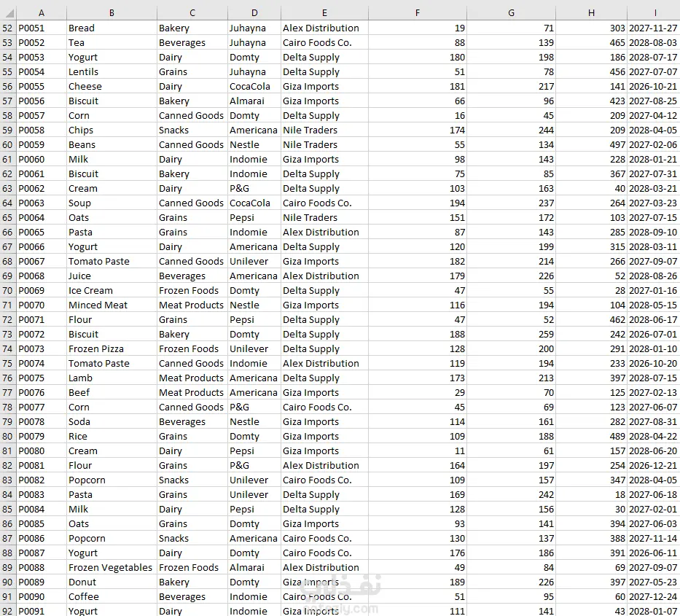This screenshot has height=616, width=680.
Task: Select row 60 header
Action: pyautogui.click(x=8, y=145)
